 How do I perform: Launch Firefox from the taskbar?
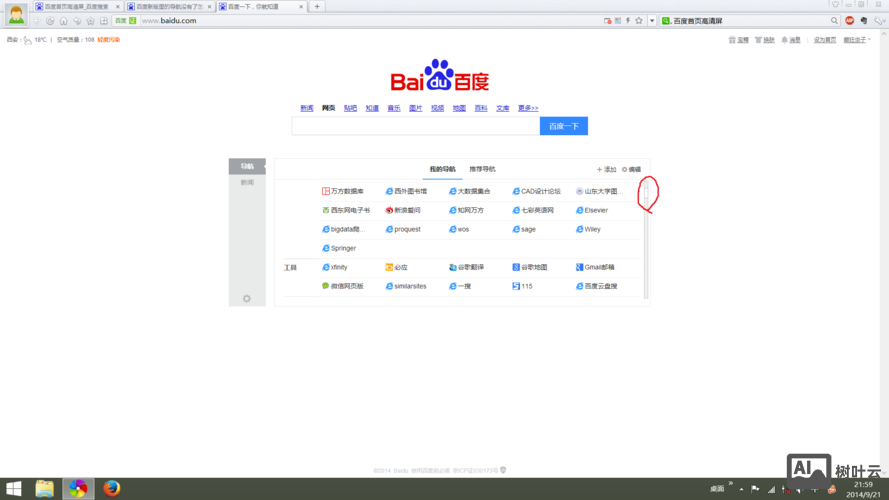pos(112,488)
